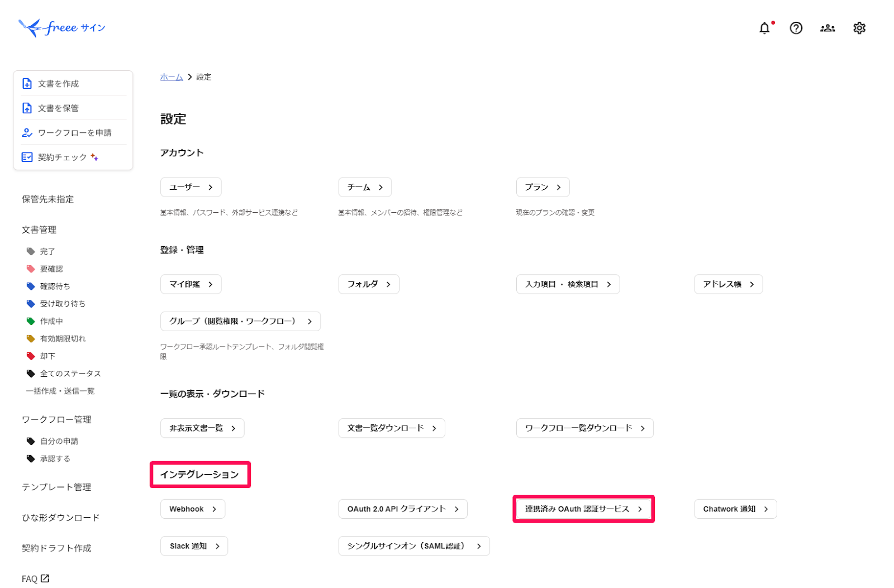
Task: Click the 契約チェック label
Action: point(63,157)
